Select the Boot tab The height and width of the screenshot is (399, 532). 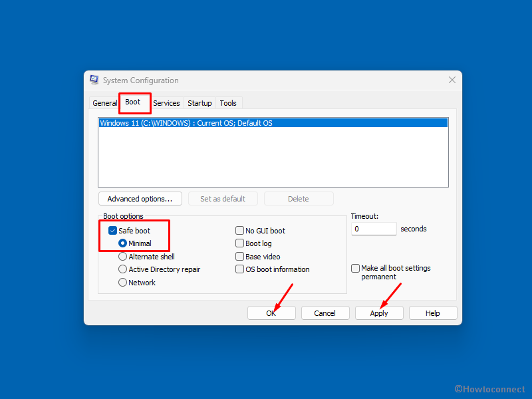pyautogui.click(x=132, y=102)
